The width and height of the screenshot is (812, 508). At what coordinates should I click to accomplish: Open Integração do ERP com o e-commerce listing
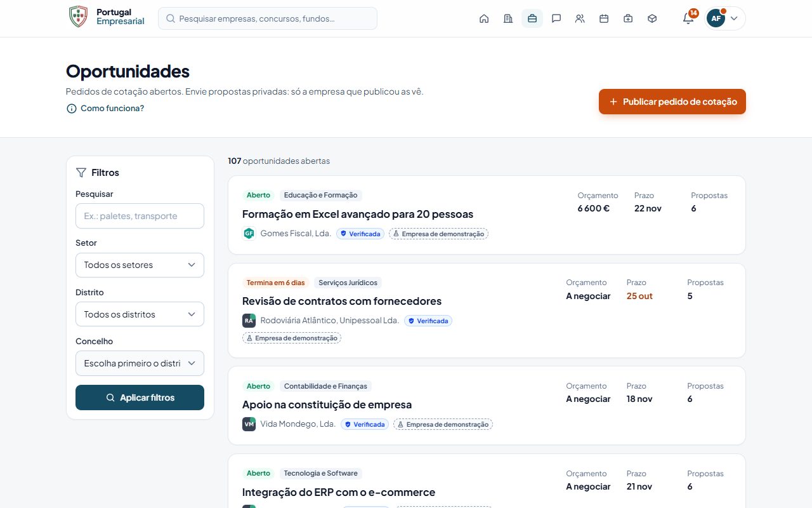pos(339,492)
